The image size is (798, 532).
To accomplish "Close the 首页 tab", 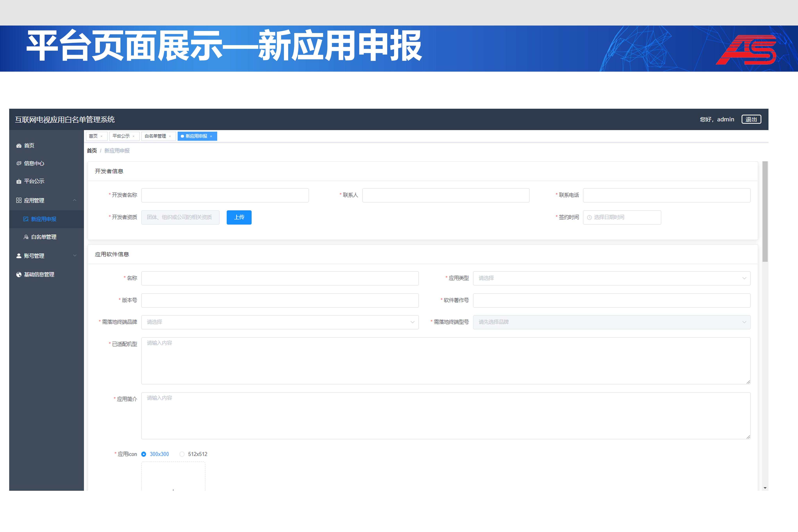I will pyautogui.click(x=101, y=136).
